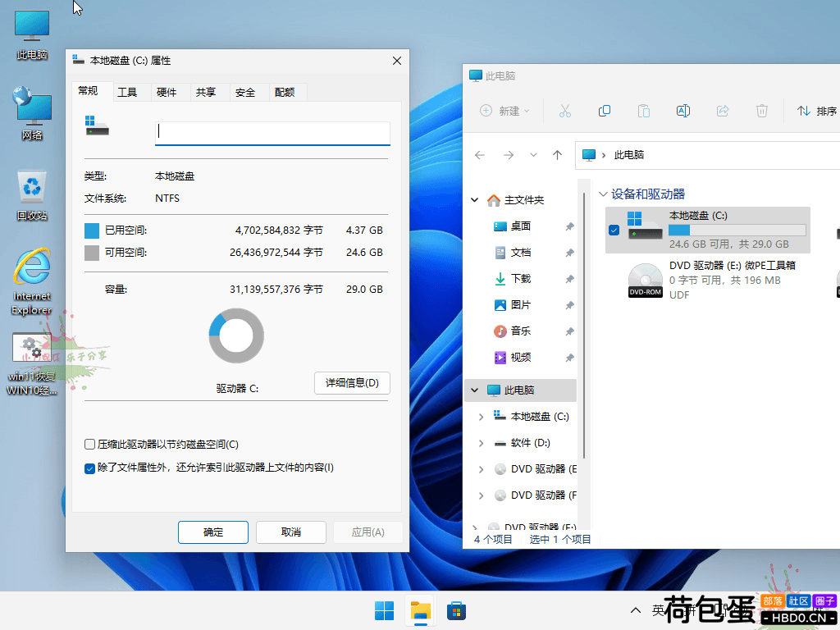Click the 详细信息(D) button
The height and width of the screenshot is (630, 840).
(352, 383)
